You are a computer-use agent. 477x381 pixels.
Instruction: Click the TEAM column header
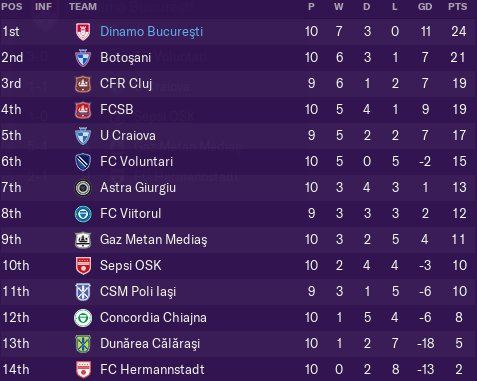click(x=83, y=7)
